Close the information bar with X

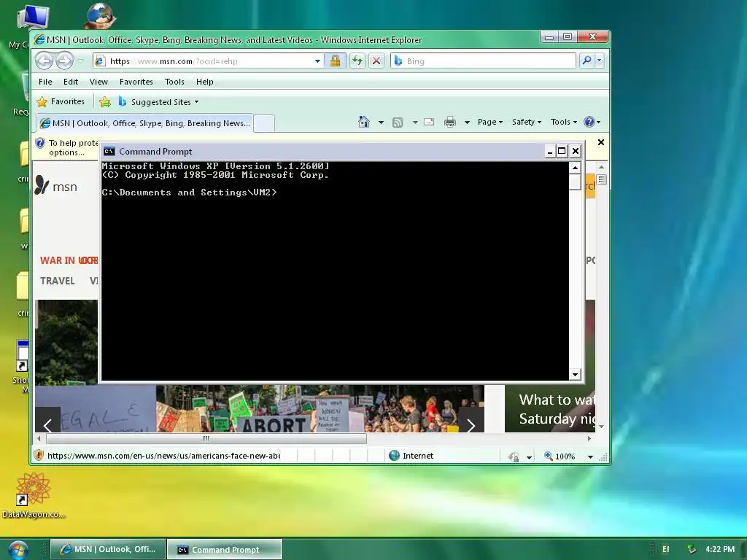click(x=601, y=142)
